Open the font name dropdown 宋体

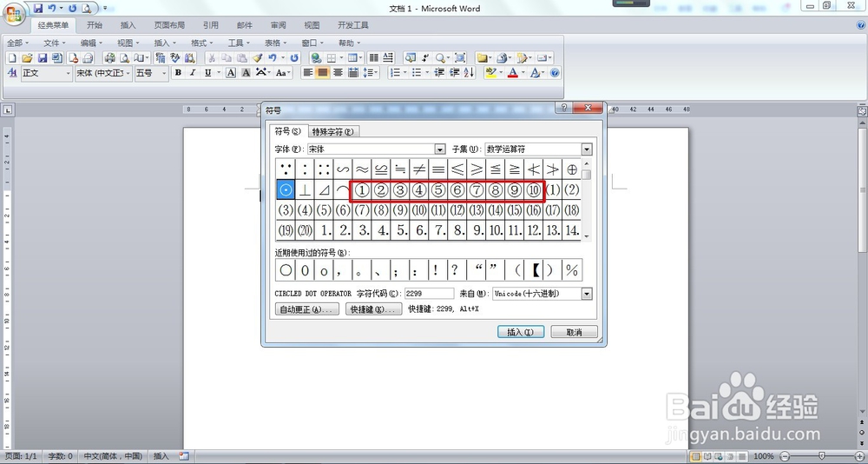[128, 73]
